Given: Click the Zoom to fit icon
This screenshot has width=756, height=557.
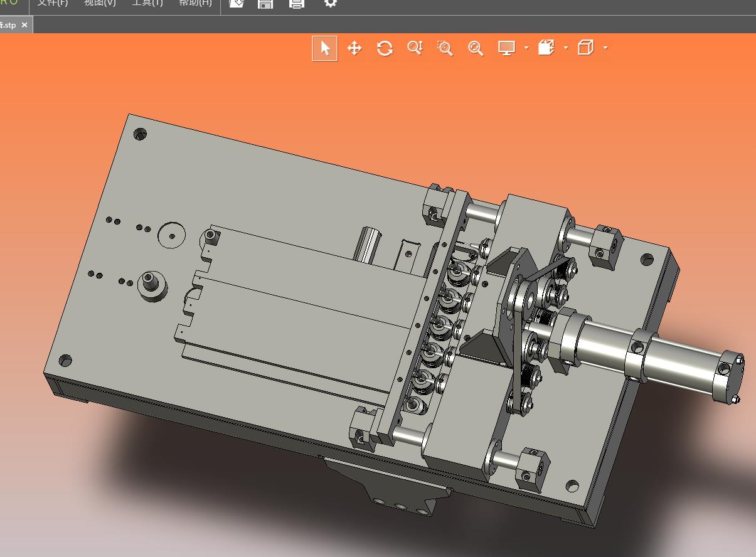Looking at the screenshot, I should click(x=476, y=48).
